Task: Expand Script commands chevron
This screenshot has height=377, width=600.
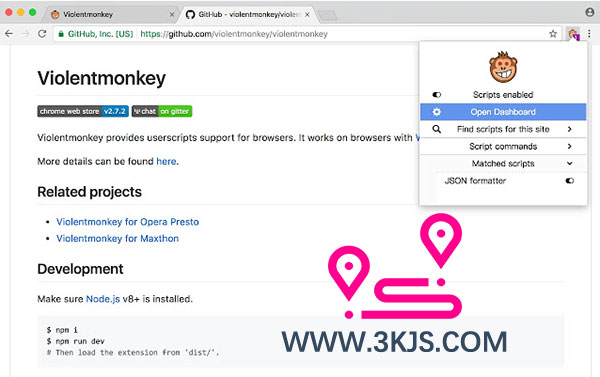Action: point(569,146)
